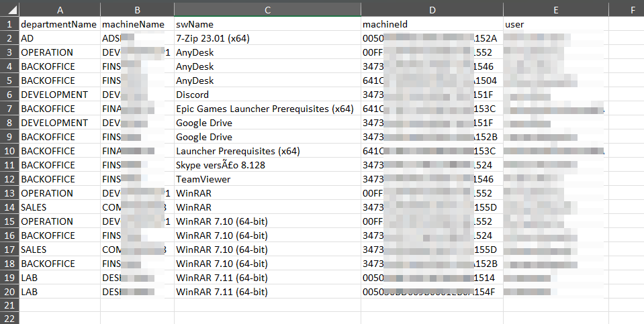Click the departmentName header cell
Screen dimensions: 644x324
pyautogui.click(x=59, y=24)
